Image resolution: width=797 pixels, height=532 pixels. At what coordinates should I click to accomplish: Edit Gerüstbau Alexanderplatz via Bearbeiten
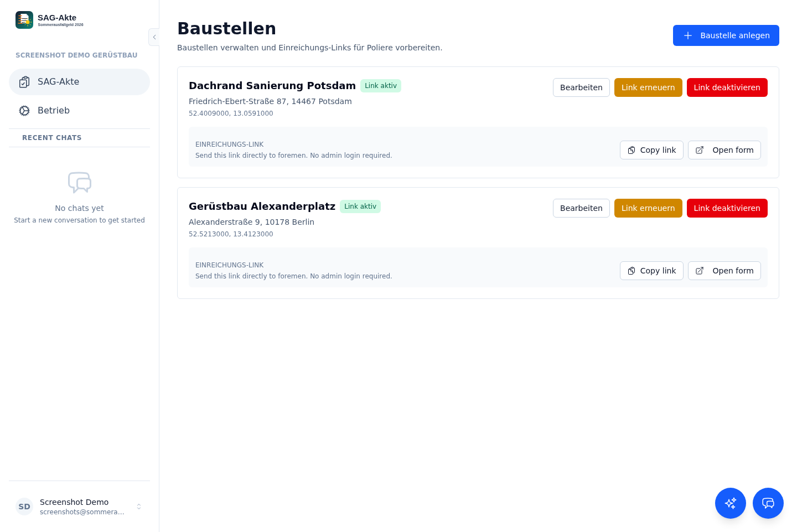coord(581,208)
